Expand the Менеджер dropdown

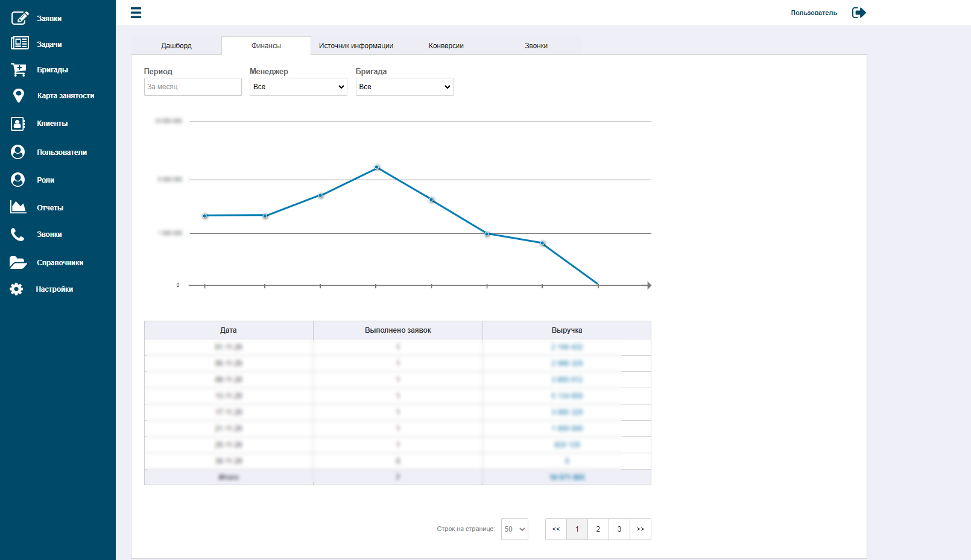click(299, 87)
